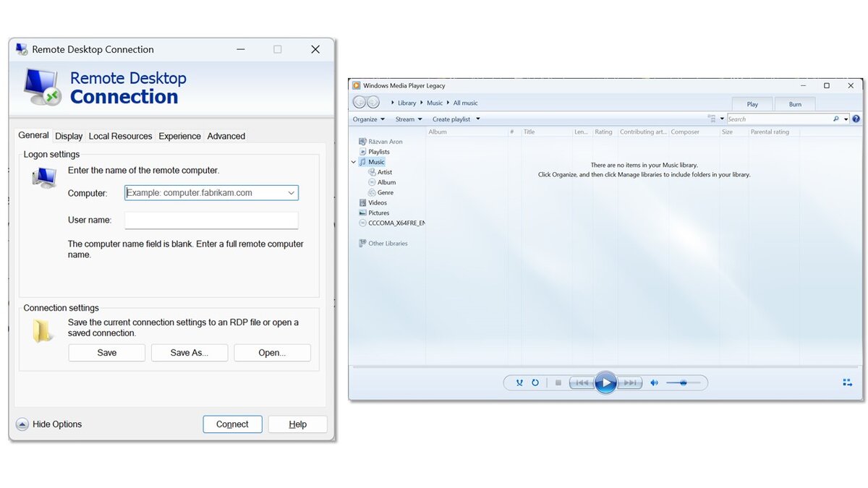Sort by the Album column header
Viewport: 868px width, 488px height.
pos(467,132)
